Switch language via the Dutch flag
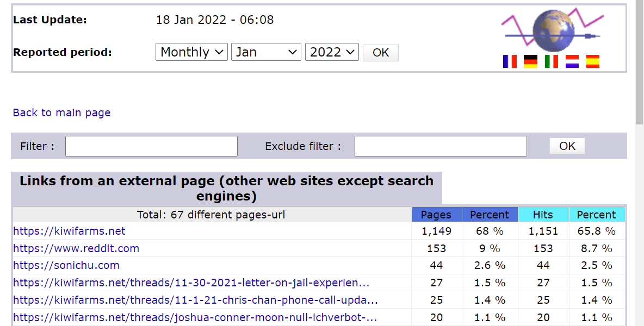The height and width of the screenshot is (326, 644). coord(572,61)
